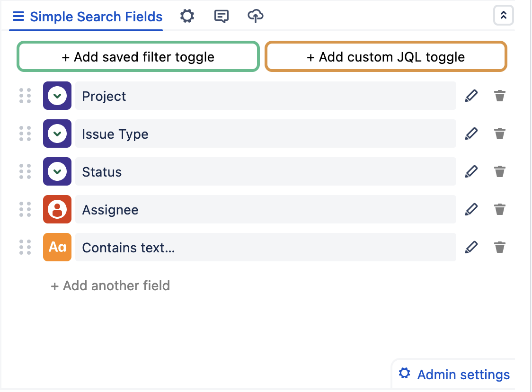Click the Project dropdown type icon

pyautogui.click(x=57, y=96)
